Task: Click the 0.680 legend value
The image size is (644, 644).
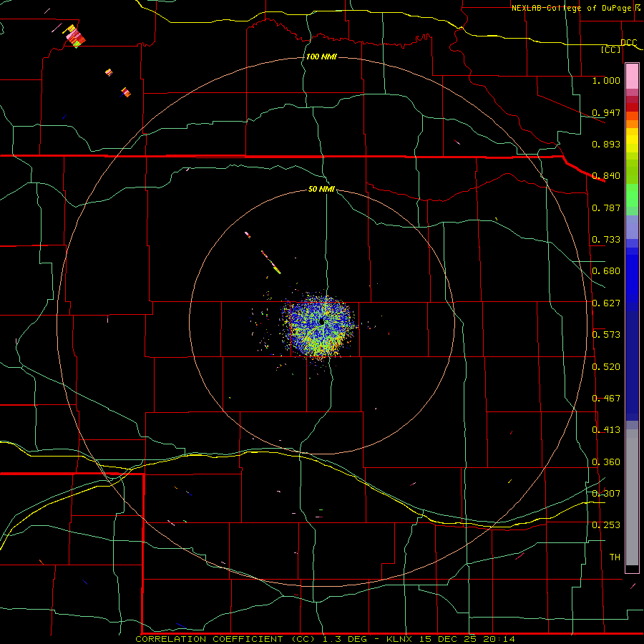Action: click(x=606, y=271)
